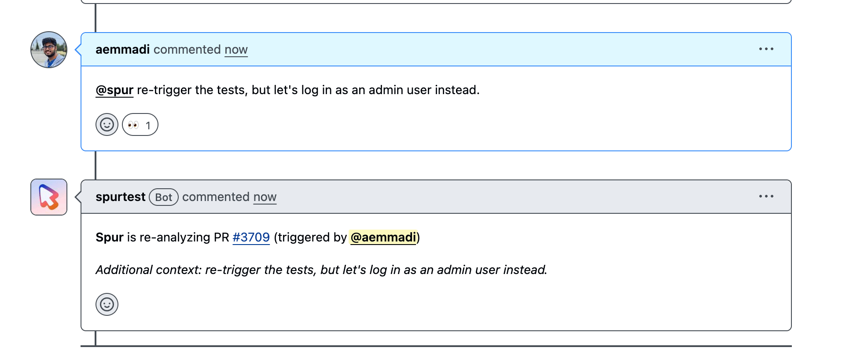Click the spurtest username link
The image size is (868, 351).
pos(121,197)
